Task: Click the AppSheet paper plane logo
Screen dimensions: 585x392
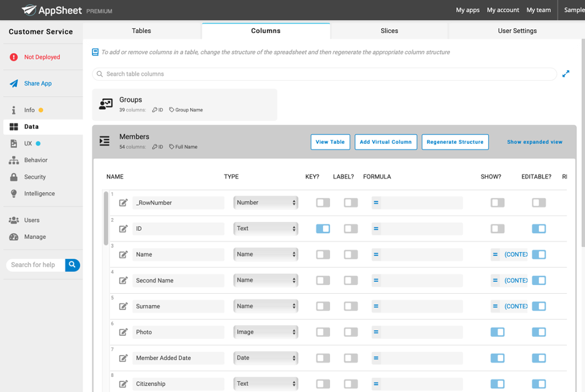Action: point(29,10)
